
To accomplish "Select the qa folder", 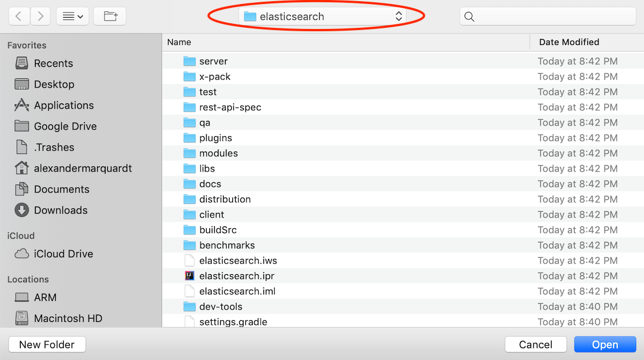I will click(403, 122).
